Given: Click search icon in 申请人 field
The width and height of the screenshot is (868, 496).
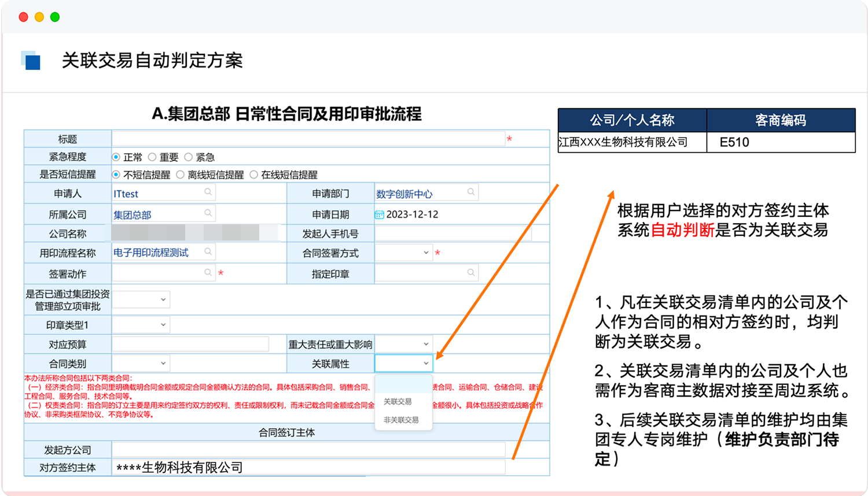Looking at the screenshot, I should pos(208,191).
